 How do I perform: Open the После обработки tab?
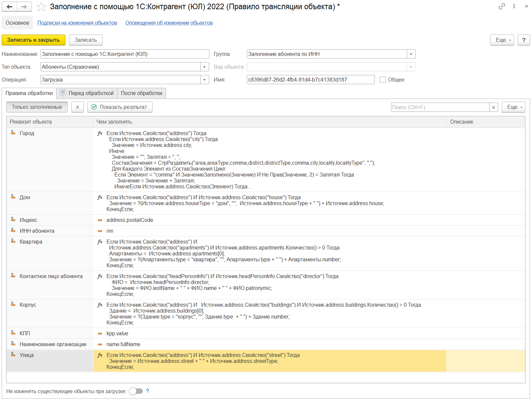pyautogui.click(x=141, y=93)
